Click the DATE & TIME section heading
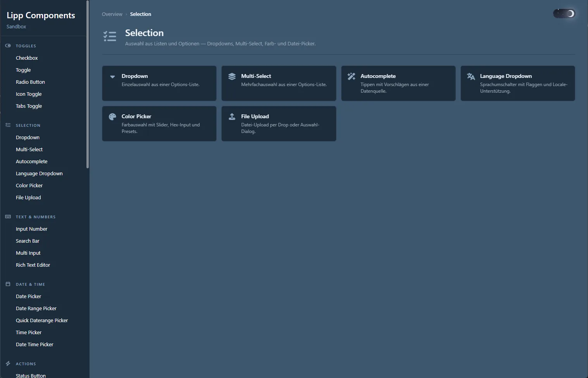588x378 pixels. click(x=30, y=285)
